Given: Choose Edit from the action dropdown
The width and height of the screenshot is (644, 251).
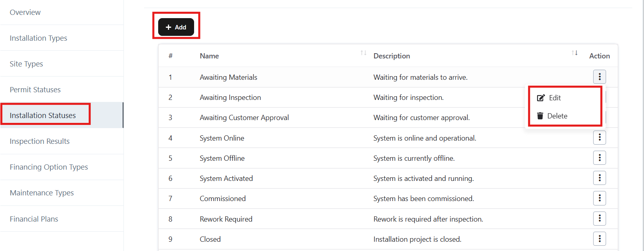Looking at the screenshot, I should [x=554, y=98].
